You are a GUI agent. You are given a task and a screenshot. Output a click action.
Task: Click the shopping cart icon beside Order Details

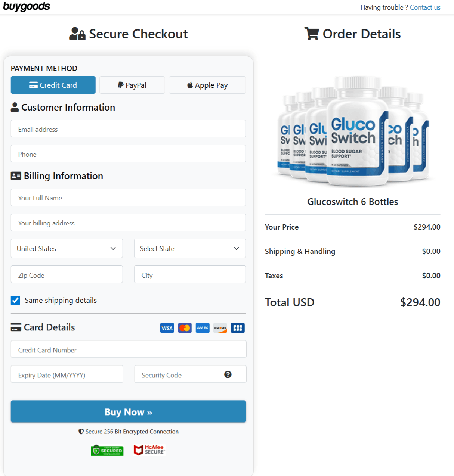click(x=312, y=34)
